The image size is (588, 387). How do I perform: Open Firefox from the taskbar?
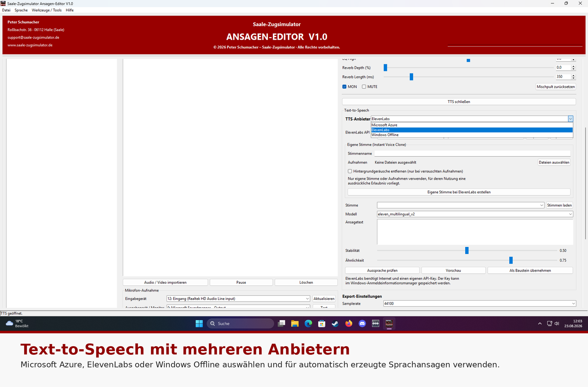[349, 323]
